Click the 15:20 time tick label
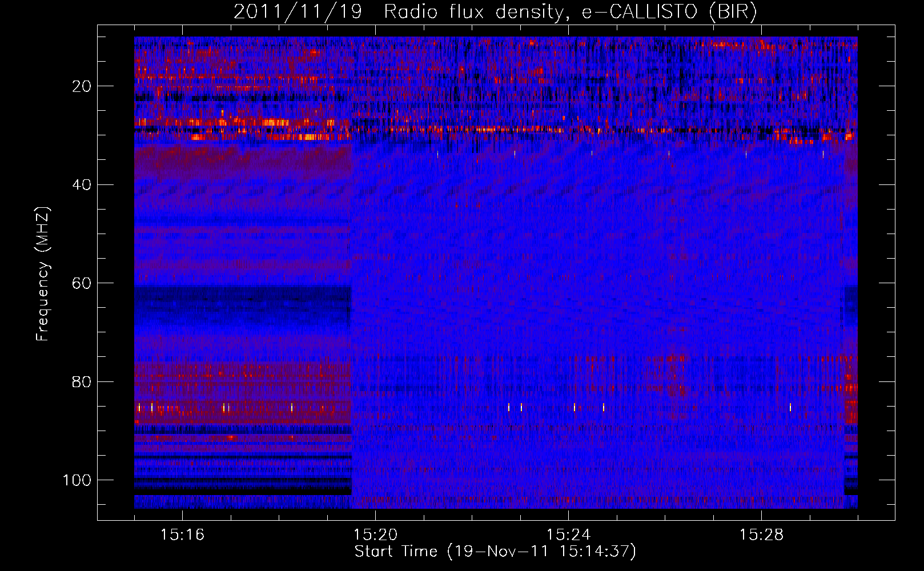924x571 pixels. click(375, 535)
